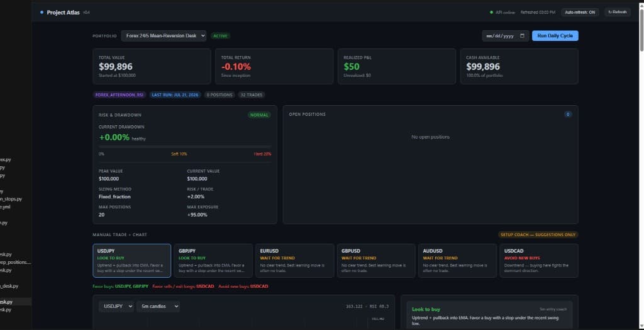Select the GBPUSD Wait for Trend card

coord(376,261)
